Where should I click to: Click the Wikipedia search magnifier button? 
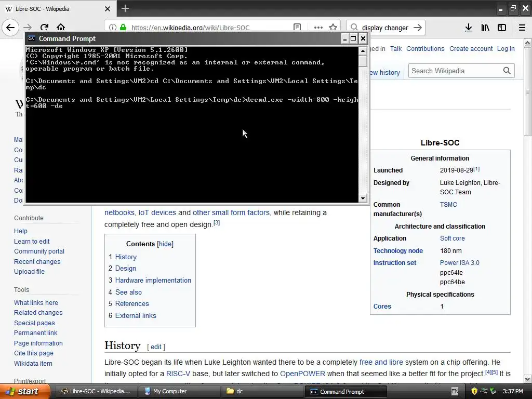pyautogui.click(x=507, y=71)
